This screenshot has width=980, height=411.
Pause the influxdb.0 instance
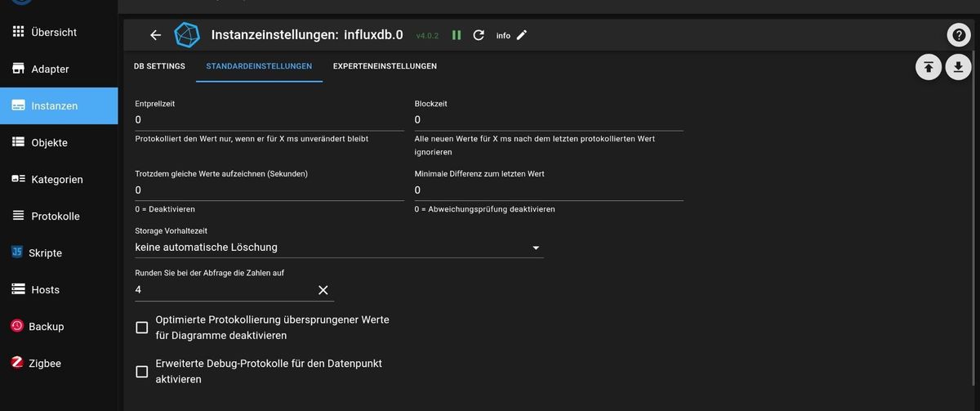coord(457,35)
